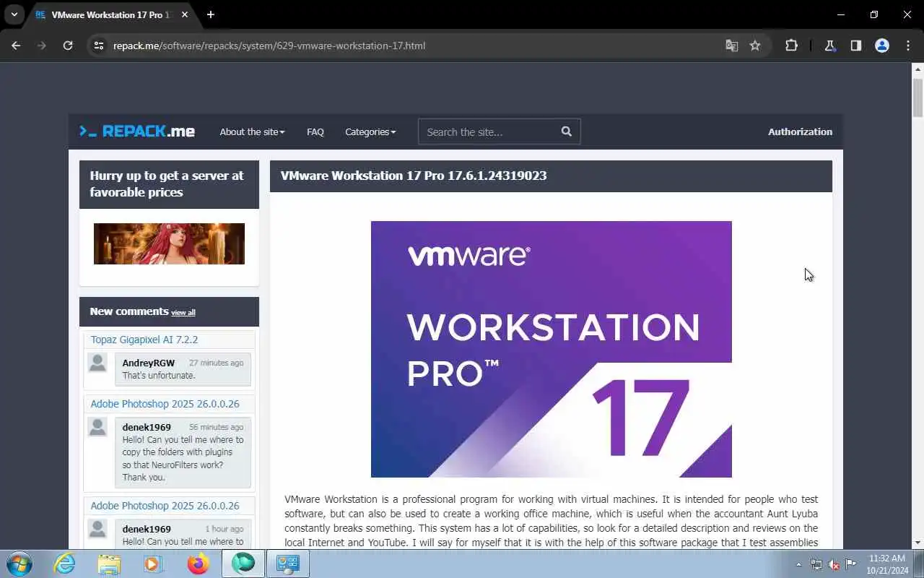Viewport: 924px width, 578px height.
Task: Open the control panel style taskbar app
Action: [x=288, y=564]
